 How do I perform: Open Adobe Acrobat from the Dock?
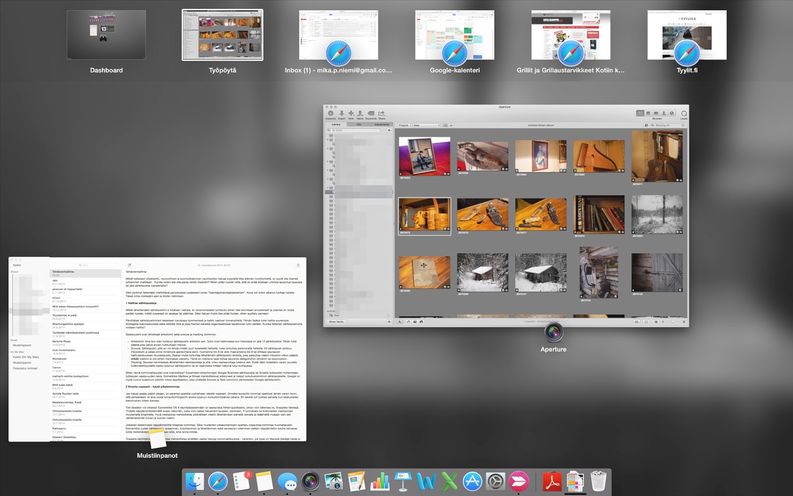pyautogui.click(x=552, y=481)
